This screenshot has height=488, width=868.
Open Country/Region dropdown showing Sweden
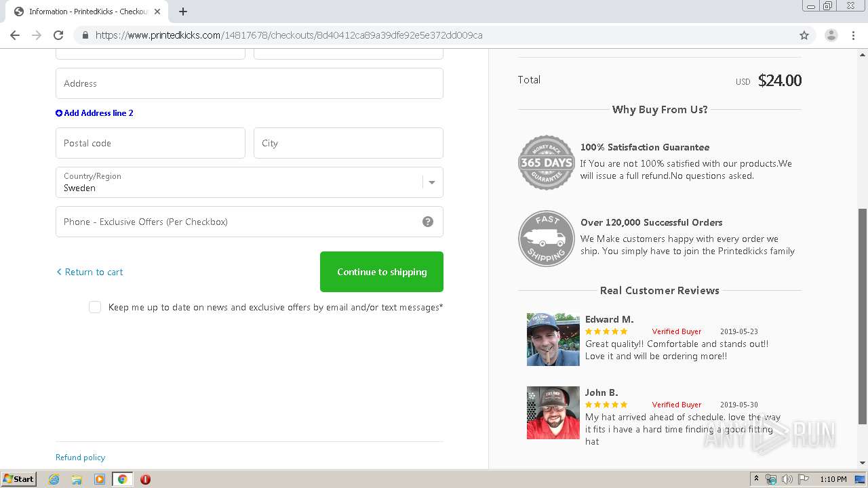pos(250,182)
